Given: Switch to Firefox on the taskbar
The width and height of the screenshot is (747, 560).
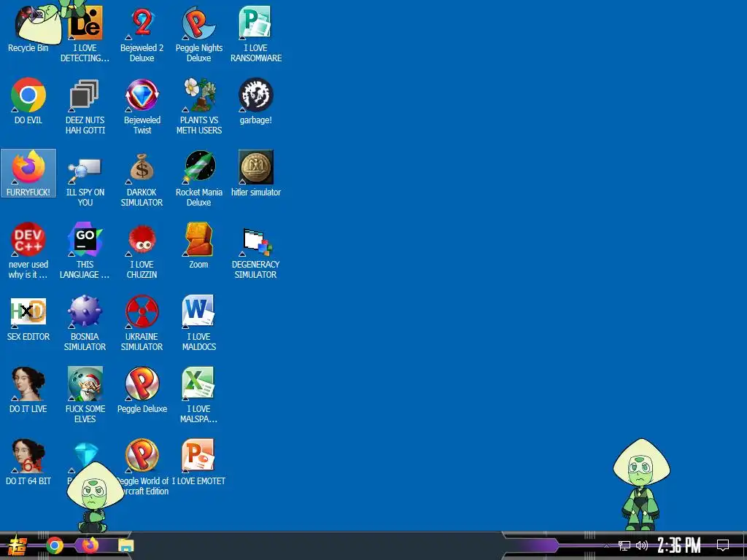Looking at the screenshot, I should [90, 545].
